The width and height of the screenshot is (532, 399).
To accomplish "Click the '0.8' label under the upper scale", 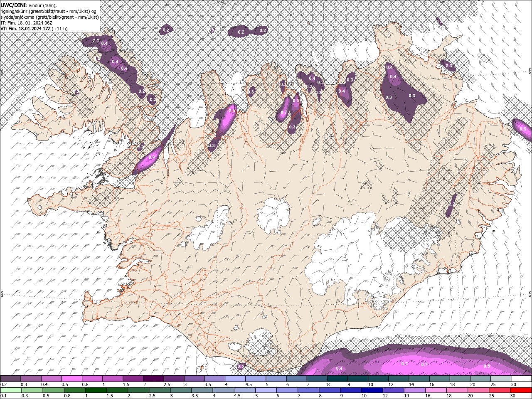I will click(85, 384).
